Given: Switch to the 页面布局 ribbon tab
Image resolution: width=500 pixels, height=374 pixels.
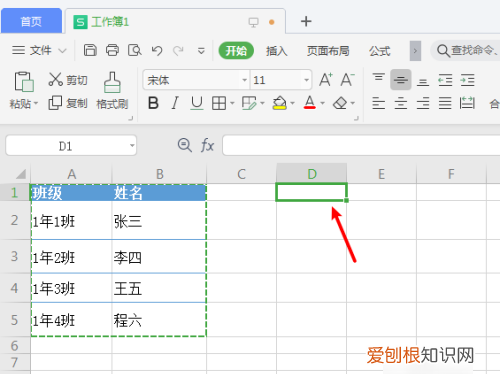Looking at the screenshot, I should click(328, 51).
